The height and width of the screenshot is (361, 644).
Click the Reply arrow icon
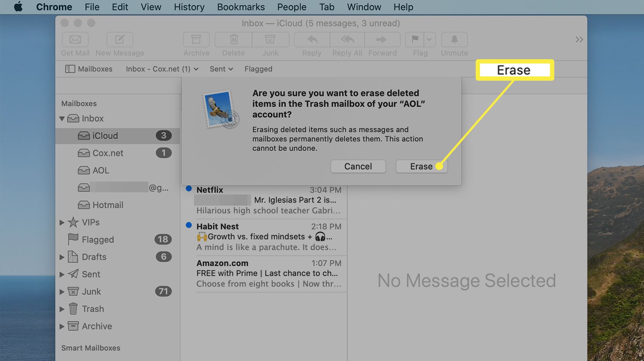pos(312,39)
